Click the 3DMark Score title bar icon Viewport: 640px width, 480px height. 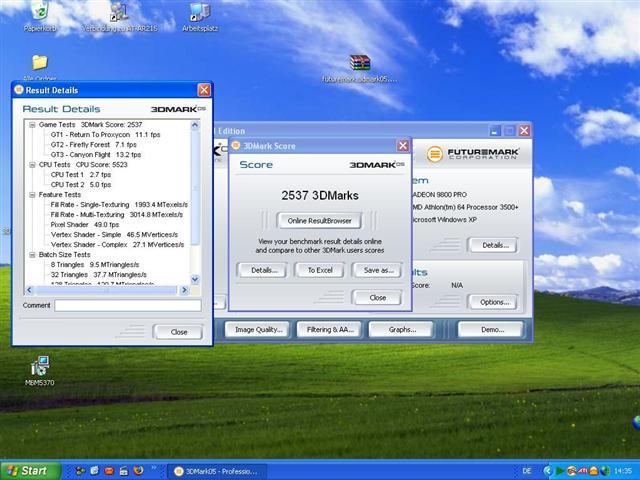pyautogui.click(x=236, y=146)
